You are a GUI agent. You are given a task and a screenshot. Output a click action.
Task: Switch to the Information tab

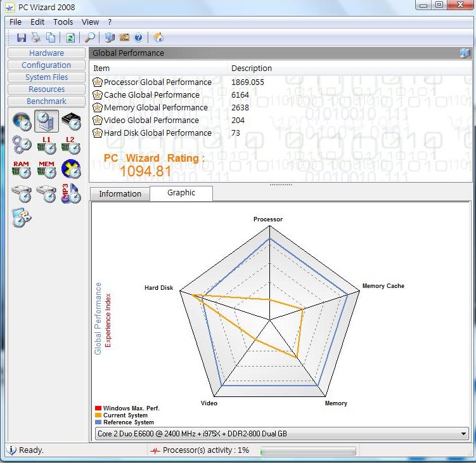(x=120, y=194)
